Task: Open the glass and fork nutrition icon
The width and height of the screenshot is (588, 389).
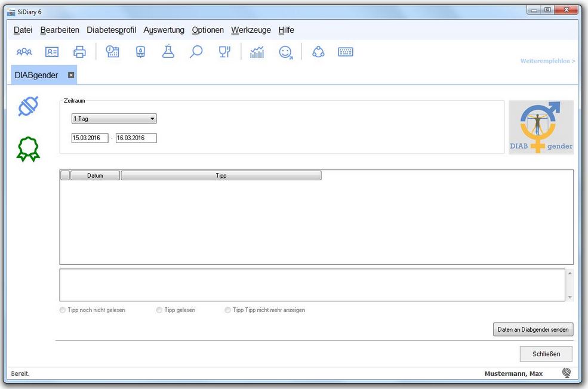Action: point(224,52)
